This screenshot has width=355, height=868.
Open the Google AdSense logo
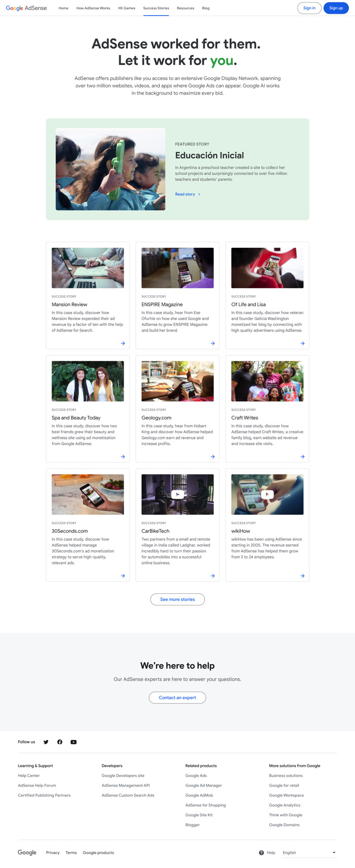click(x=26, y=8)
